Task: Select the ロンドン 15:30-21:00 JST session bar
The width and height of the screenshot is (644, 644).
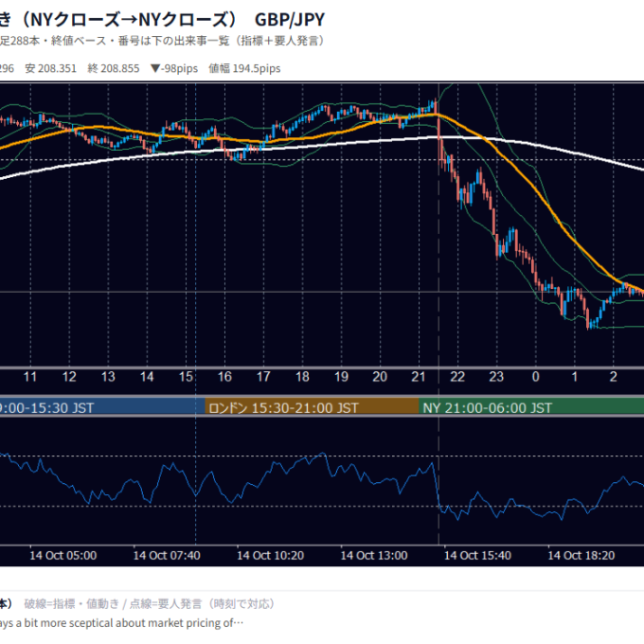Action: coord(312,407)
